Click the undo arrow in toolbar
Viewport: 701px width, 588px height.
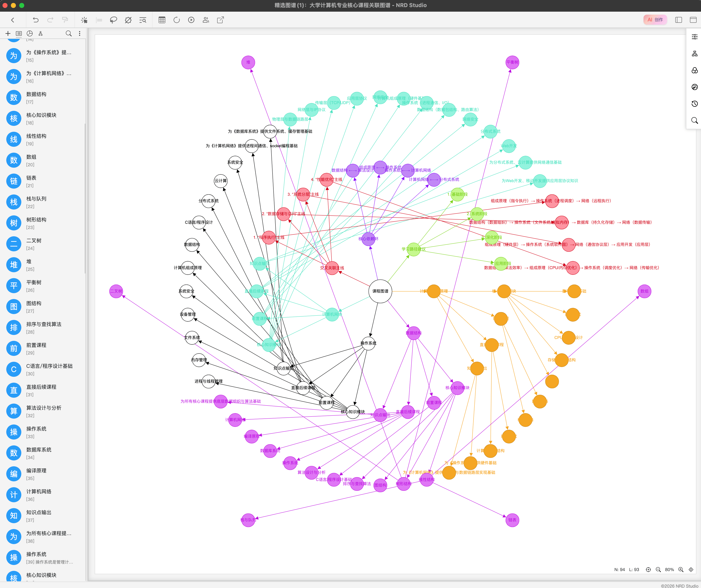coord(35,20)
